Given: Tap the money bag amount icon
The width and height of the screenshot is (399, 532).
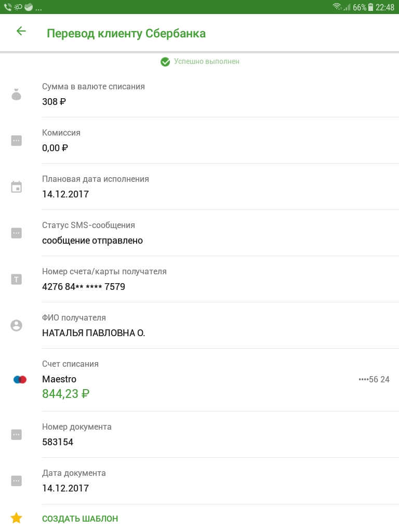Looking at the screenshot, I should [17, 95].
